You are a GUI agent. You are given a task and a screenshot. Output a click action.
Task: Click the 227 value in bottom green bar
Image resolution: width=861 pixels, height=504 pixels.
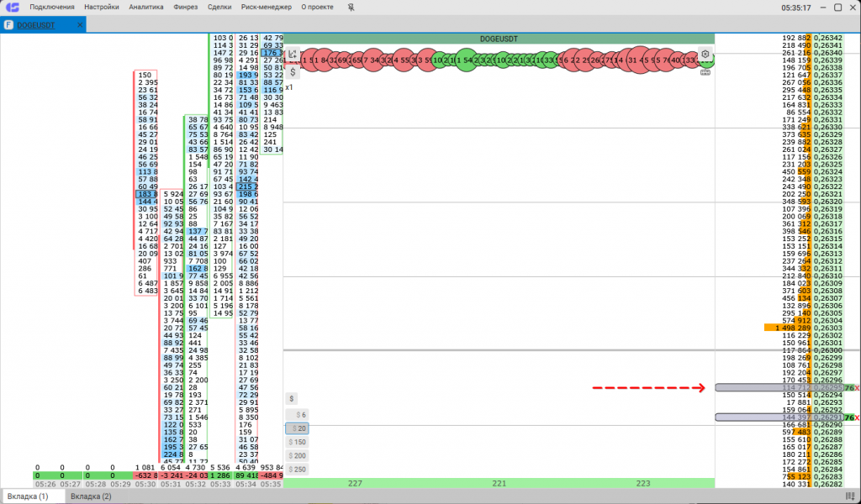pos(355,483)
